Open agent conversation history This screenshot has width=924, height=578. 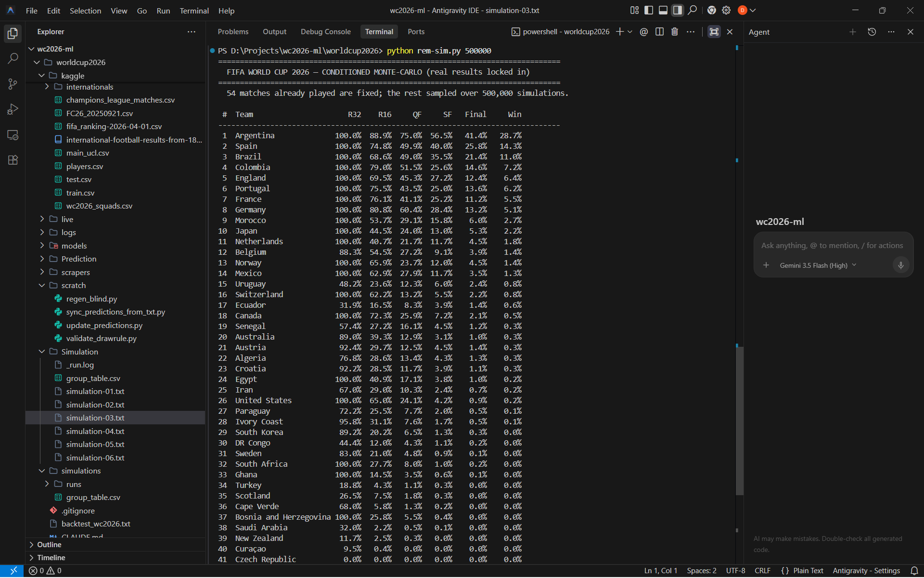point(872,32)
